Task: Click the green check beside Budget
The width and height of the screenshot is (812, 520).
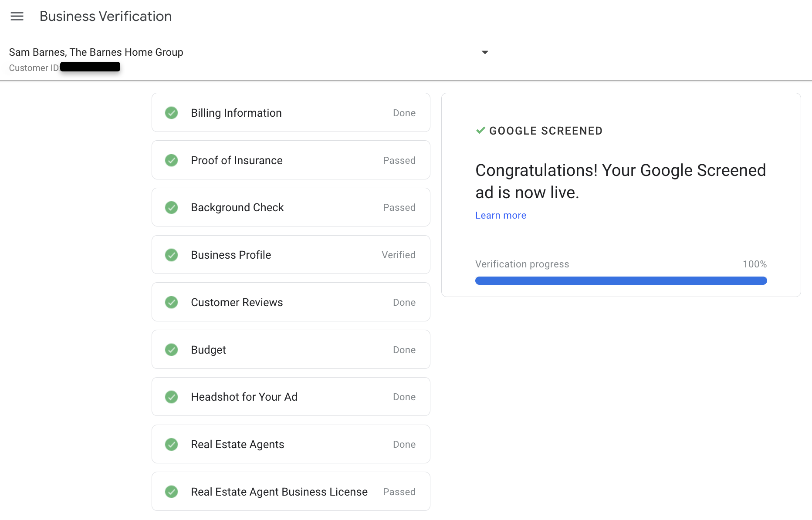Action: click(172, 349)
